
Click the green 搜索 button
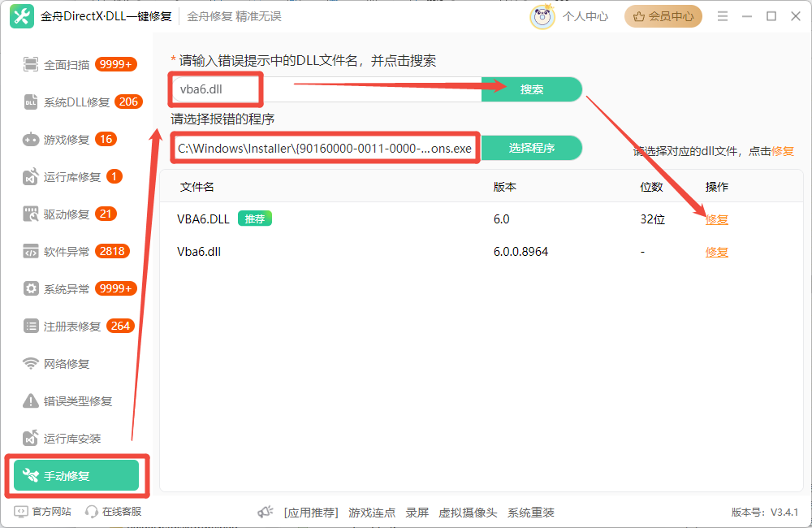(532, 89)
